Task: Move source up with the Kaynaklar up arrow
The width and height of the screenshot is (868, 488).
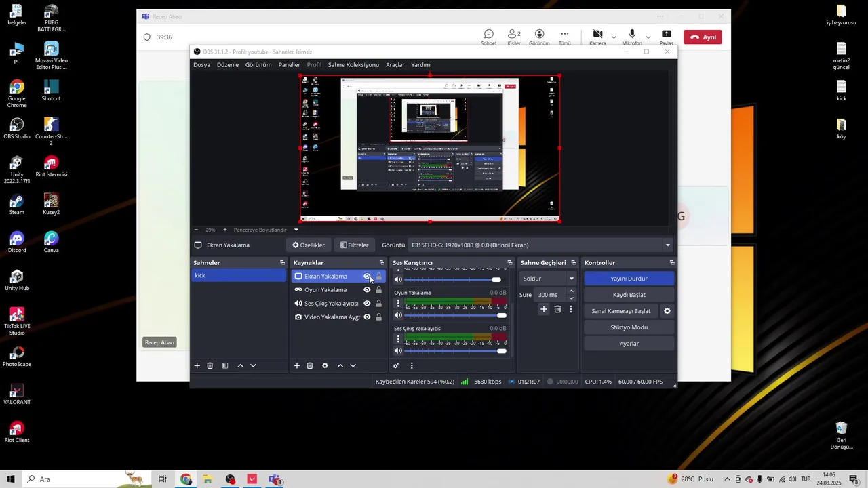Action: point(340,366)
